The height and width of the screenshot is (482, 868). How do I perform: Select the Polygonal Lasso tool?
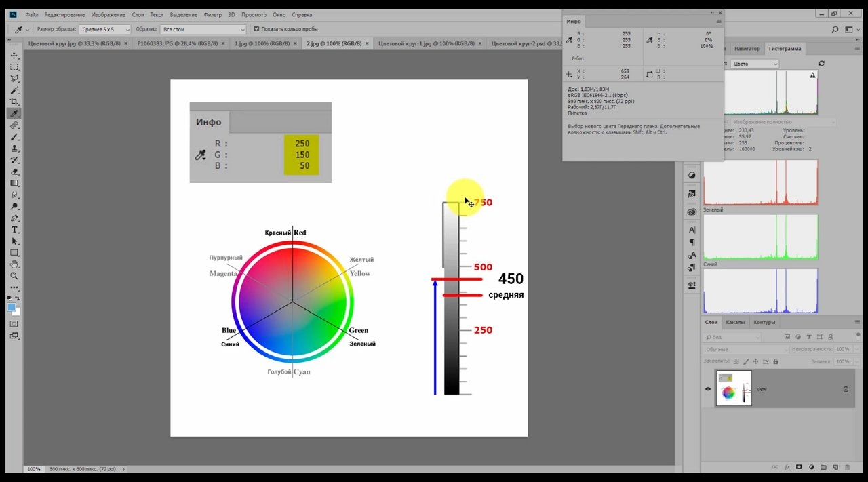(14, 79)
